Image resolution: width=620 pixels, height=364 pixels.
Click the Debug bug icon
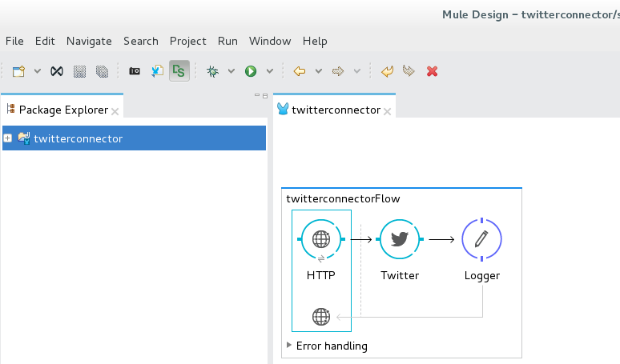pyautogui.click(x=213, y=71)
